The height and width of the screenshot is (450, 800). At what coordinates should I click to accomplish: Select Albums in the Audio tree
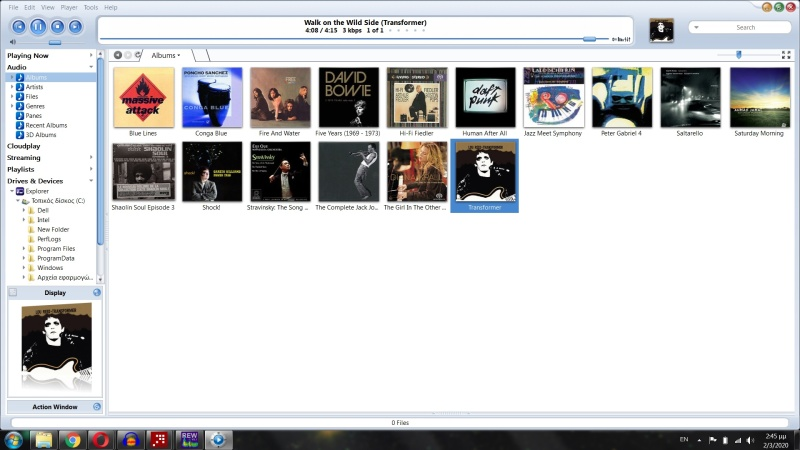click(x=36, y=77)
